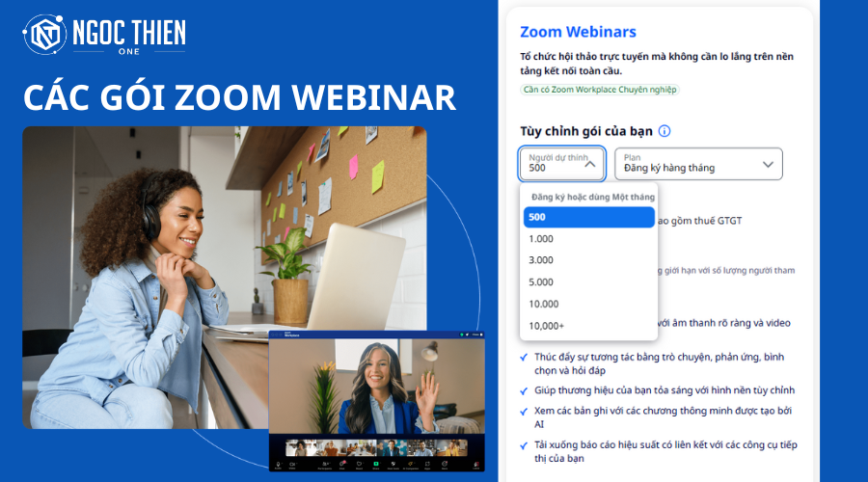Click the Tổ chức hội thảo trực tuyến description
This screenshot has width=868, height=482.
pyautogui.click(x=657, y=64)
